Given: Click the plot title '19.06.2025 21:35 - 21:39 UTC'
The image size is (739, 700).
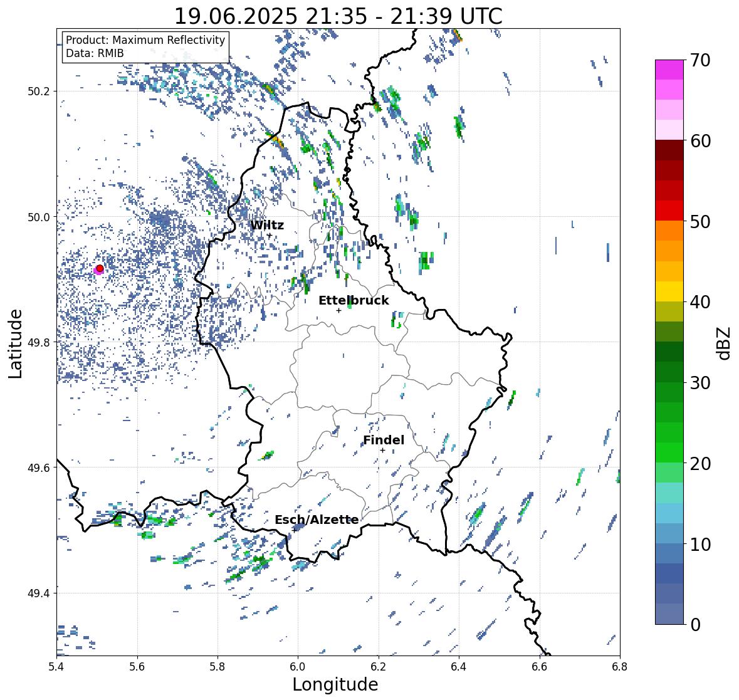Looking at the screenshot, I should tap(338, 16).
